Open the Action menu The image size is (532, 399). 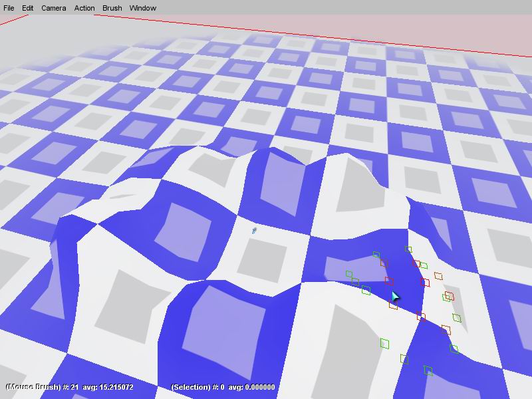pos(84,8)
